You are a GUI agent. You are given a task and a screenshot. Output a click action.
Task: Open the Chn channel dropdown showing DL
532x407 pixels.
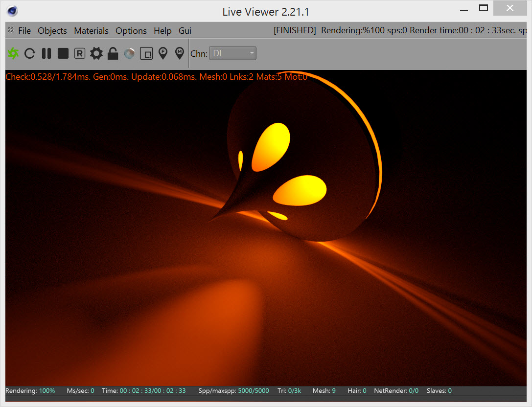(233, 53)
